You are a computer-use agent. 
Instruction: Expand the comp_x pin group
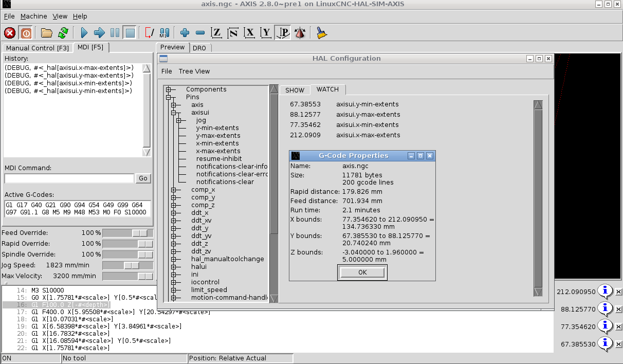173,190
